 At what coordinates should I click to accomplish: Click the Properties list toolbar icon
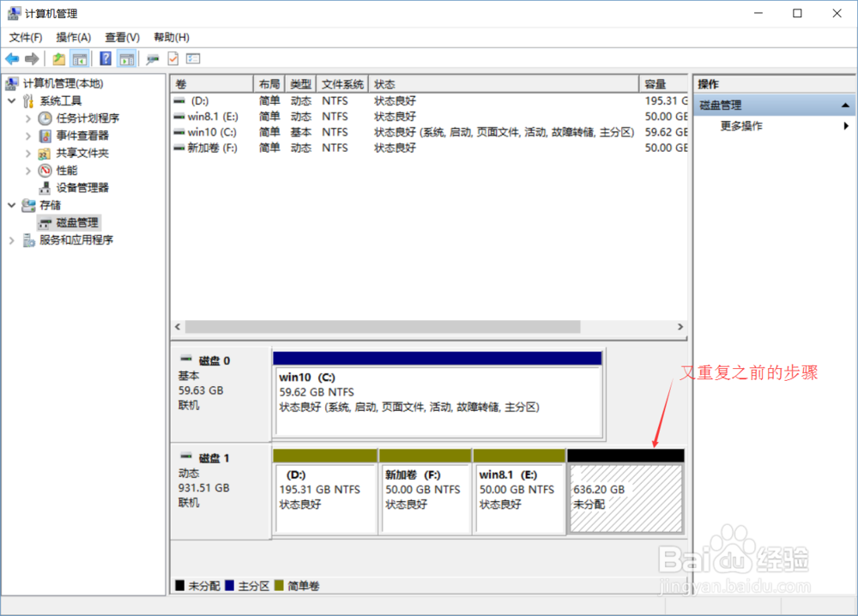[193, 58]
